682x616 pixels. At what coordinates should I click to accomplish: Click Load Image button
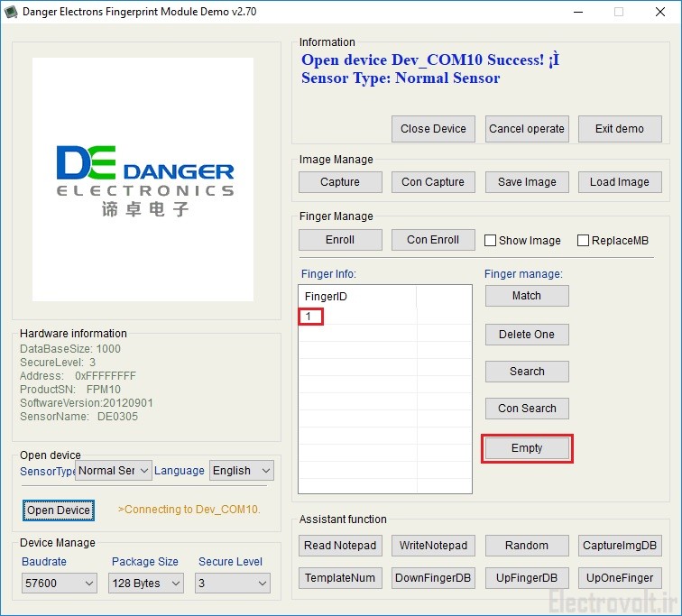(x=620, y=181)
